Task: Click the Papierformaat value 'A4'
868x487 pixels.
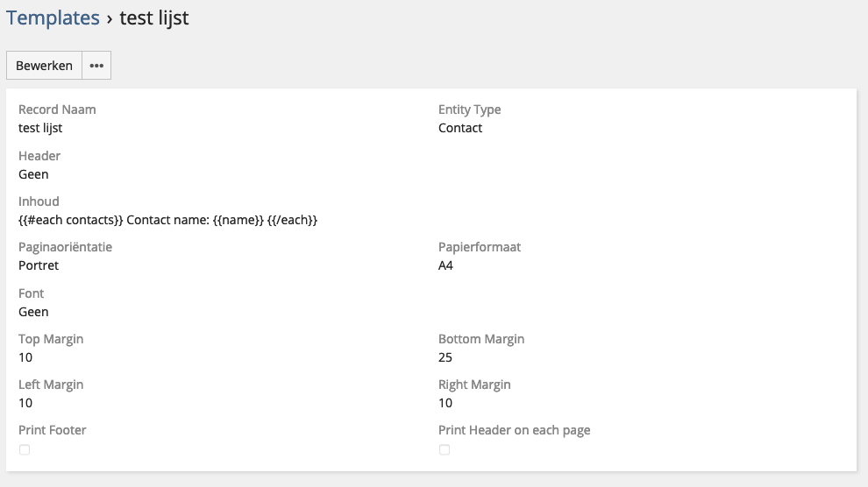Action: point(445,265)
